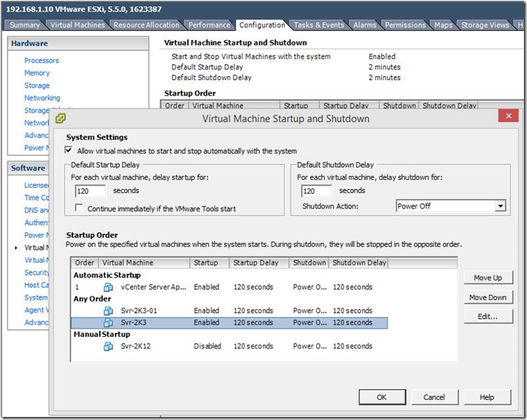Click the dialog's Order column header
The image size is (527, 420).
click(x=85, y=263)
